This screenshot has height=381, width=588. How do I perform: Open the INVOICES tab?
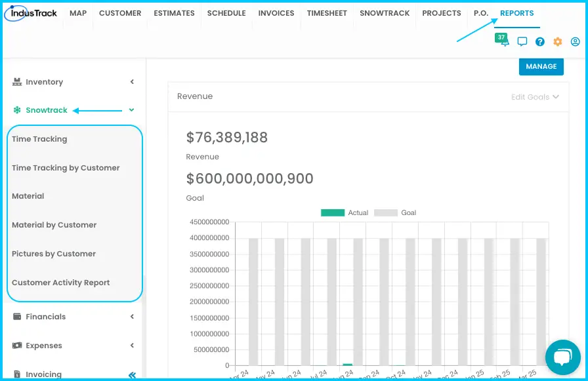276,13
